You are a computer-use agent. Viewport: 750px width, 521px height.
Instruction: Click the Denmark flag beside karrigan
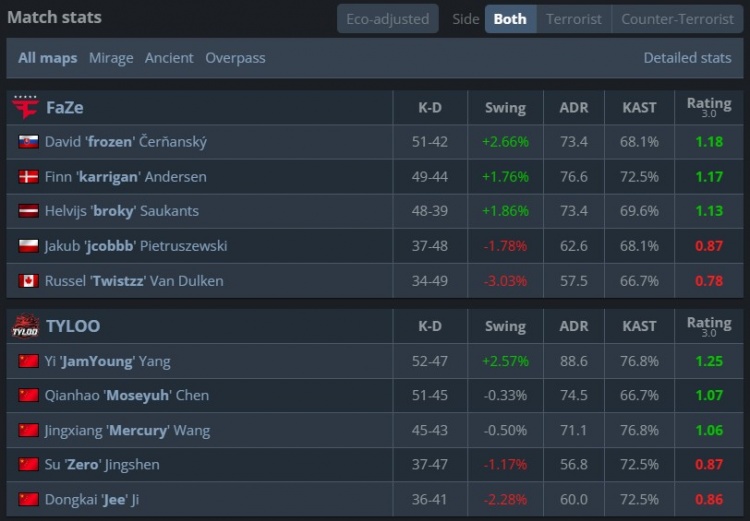(x=28, y=177)
